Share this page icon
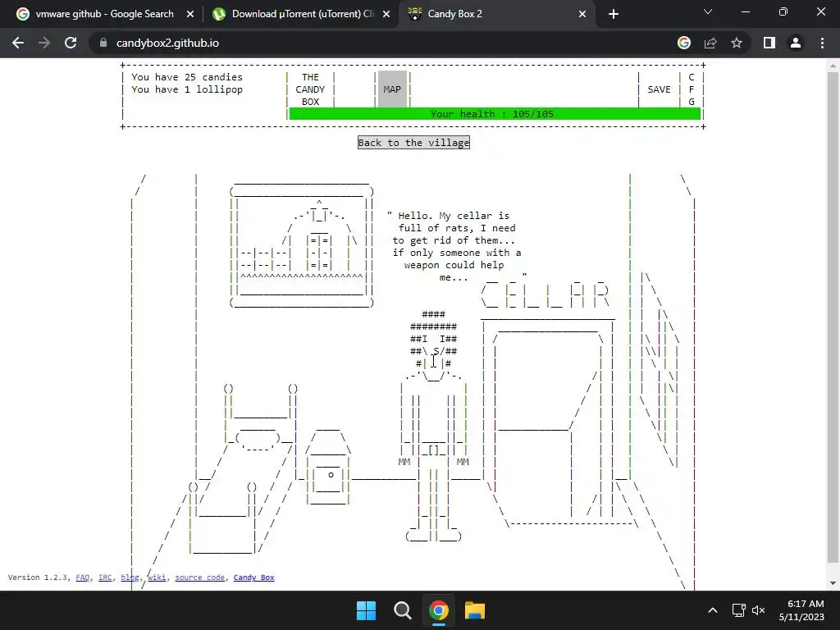This screenshot has width=840, height=630. tap(710, 43)
